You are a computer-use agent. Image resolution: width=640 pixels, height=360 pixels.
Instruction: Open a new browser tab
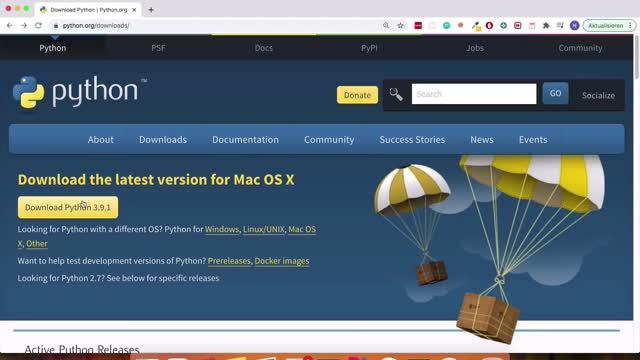[151, 9]
